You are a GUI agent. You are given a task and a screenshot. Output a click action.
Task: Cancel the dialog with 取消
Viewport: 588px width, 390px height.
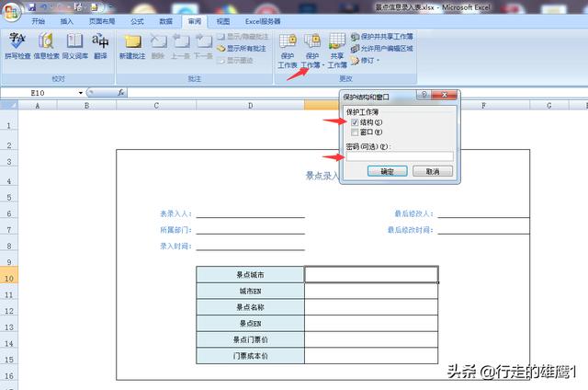tap(433, 171)
